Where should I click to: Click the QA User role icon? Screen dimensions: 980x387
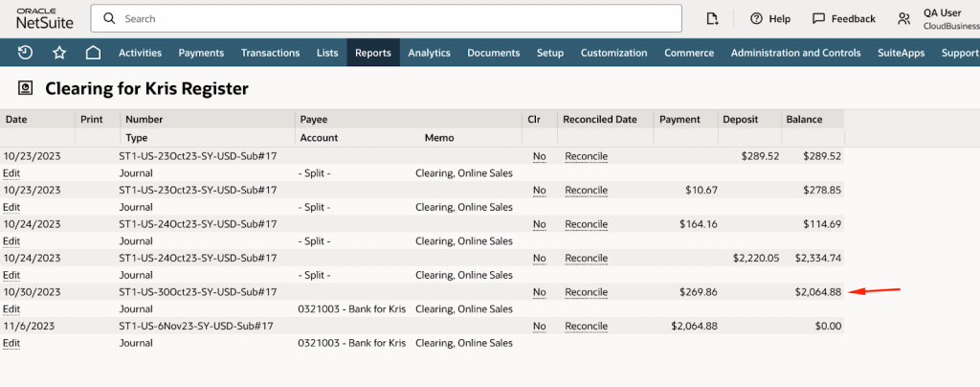[x=903, y=18]
